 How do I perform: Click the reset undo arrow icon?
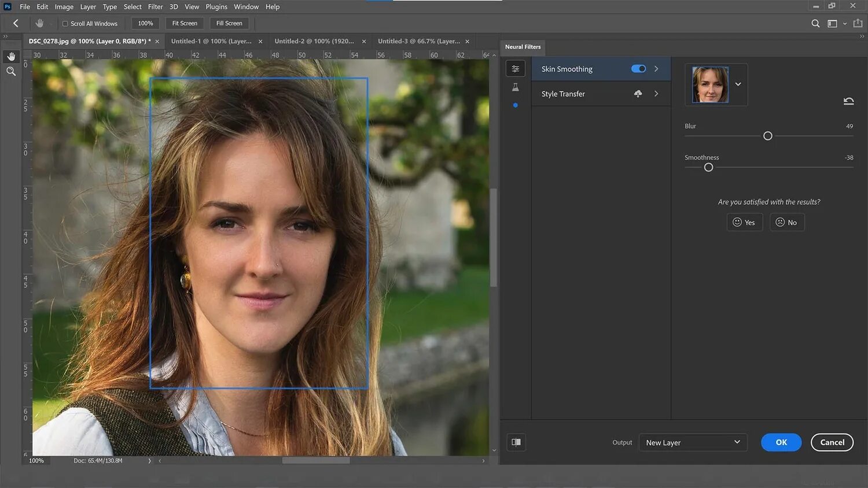(x=848, y=101)
